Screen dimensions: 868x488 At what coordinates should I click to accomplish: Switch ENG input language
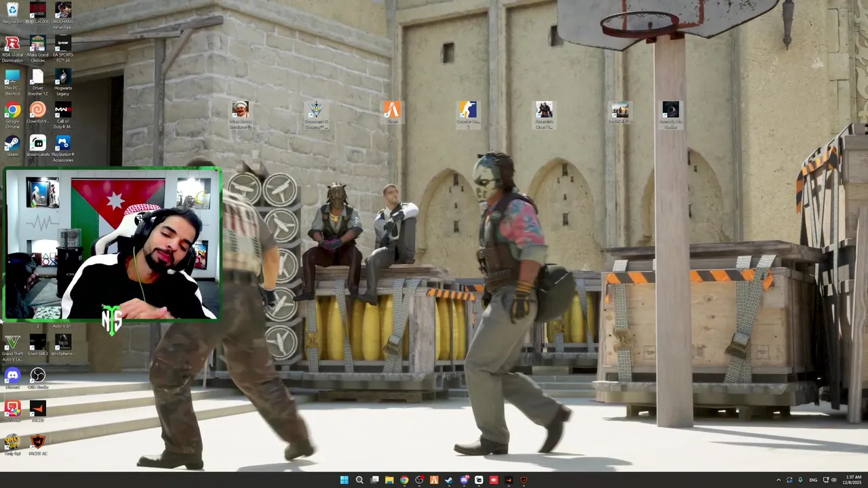click(813, 480)
